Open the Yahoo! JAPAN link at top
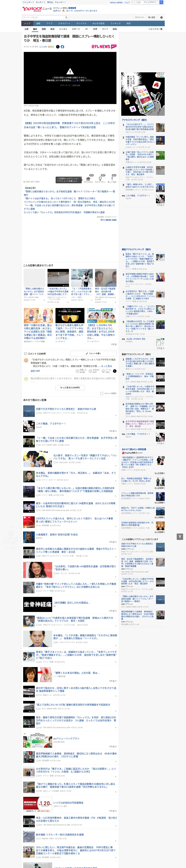The width and height of the screenshot is (186, 868). 116,2
